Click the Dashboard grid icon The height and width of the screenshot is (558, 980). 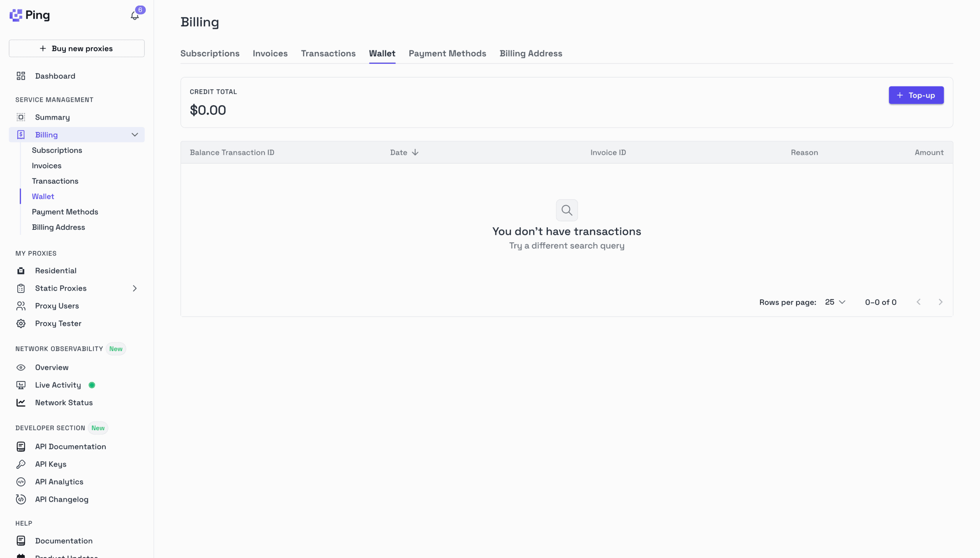[x=21, y=76]
